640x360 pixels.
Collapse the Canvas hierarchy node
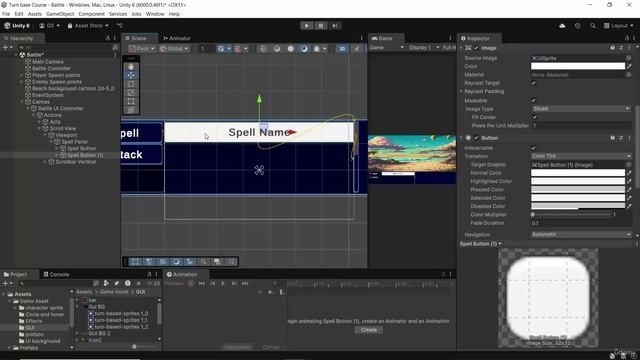22,102
